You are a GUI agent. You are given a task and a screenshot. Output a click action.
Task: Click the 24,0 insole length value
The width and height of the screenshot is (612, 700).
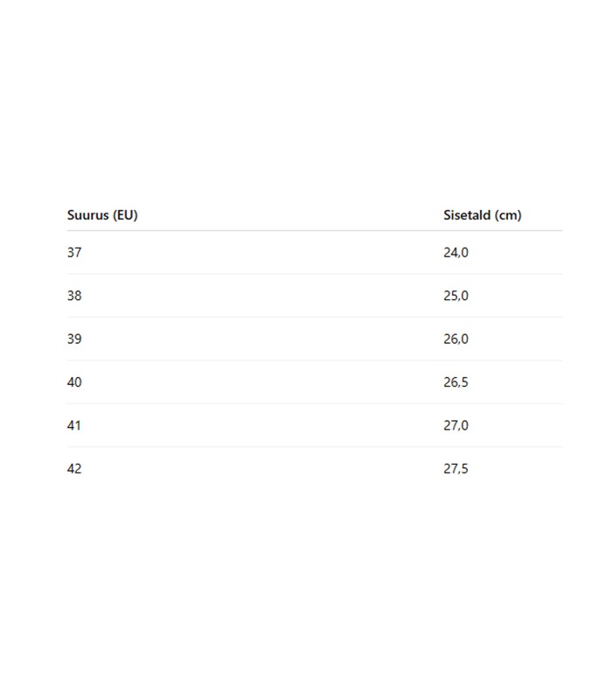(456, 253)
